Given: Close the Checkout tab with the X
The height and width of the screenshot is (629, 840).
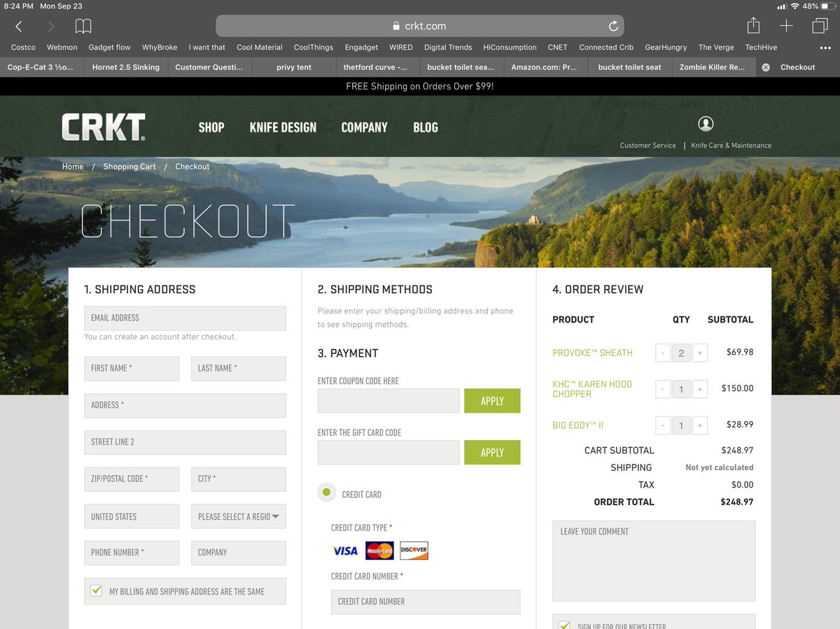Looking at the screenshot, I should click(765, 67).
